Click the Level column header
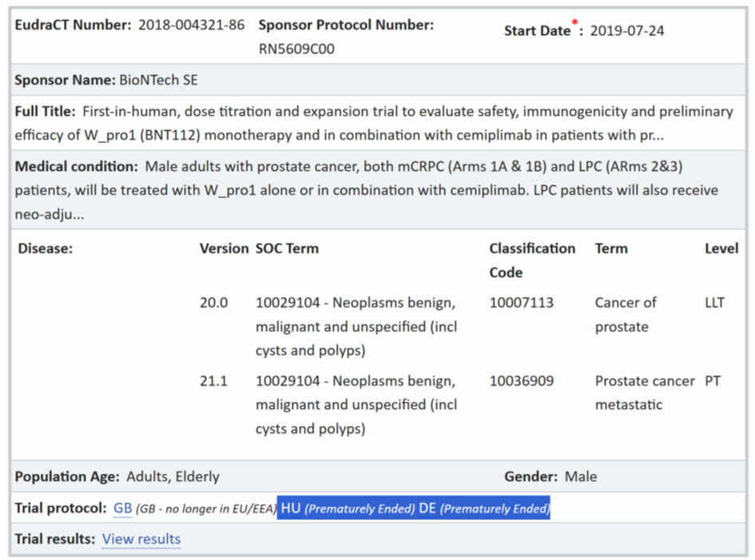Screen dimensions: 755x560 [721, 248]
